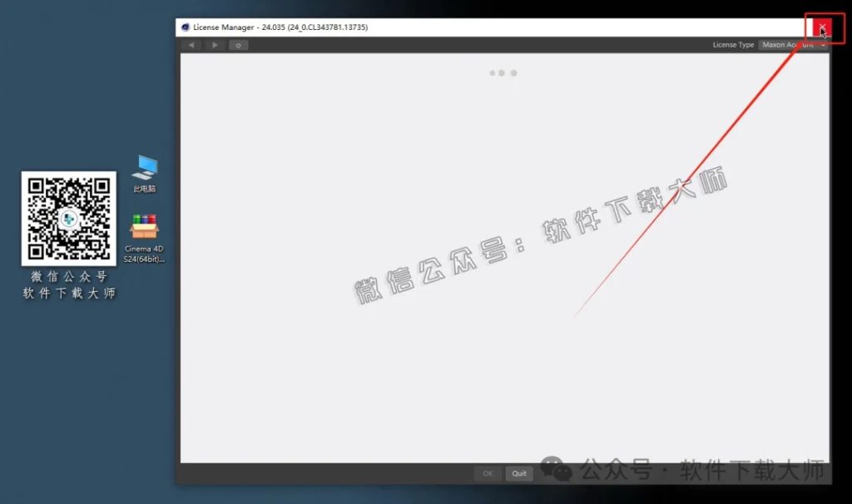Switch license type using the Maxon Account combo box

coord(789,45)
